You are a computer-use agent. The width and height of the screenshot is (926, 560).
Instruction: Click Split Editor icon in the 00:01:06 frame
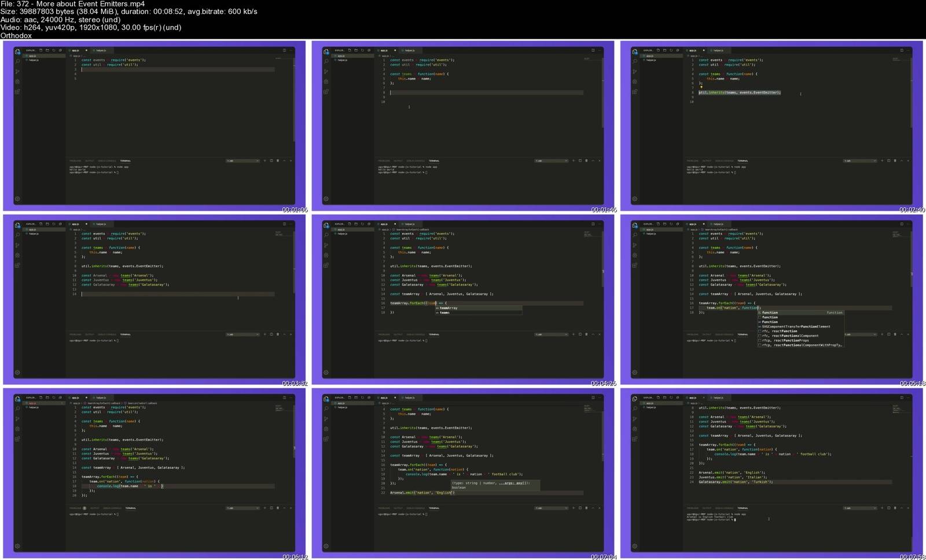(x=284, y=50)
